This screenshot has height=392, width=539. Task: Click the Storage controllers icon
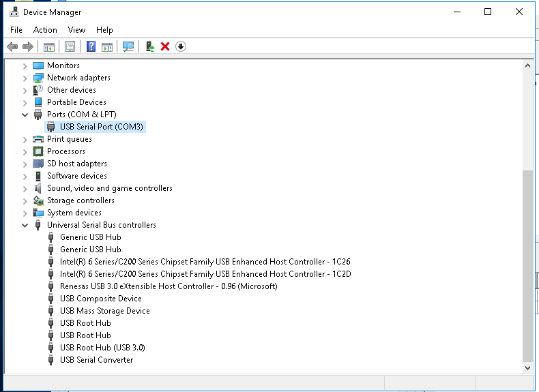pyautogui.click(x=38, y=200)
